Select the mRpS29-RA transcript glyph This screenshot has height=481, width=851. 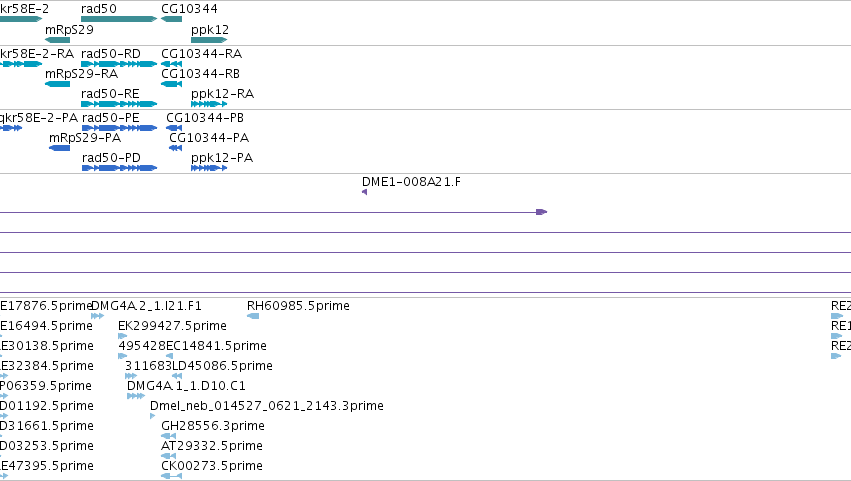[x=58, y=84]
